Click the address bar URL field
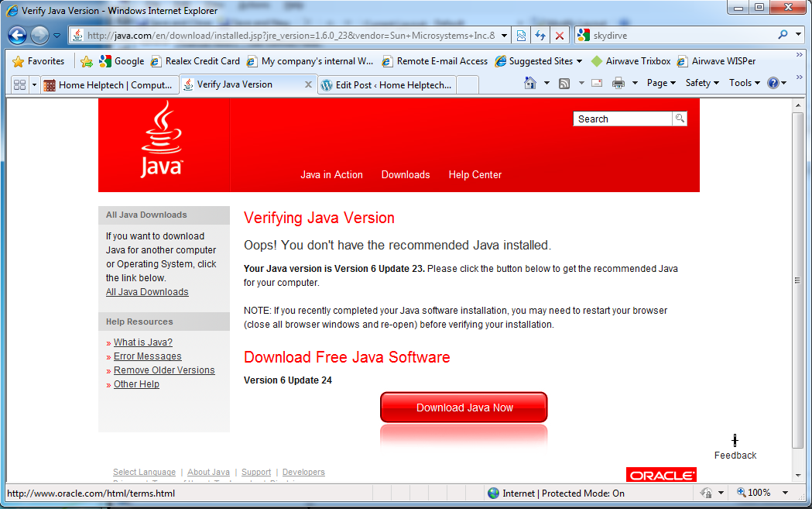The image size is (812, 509). tap(290, 35)
